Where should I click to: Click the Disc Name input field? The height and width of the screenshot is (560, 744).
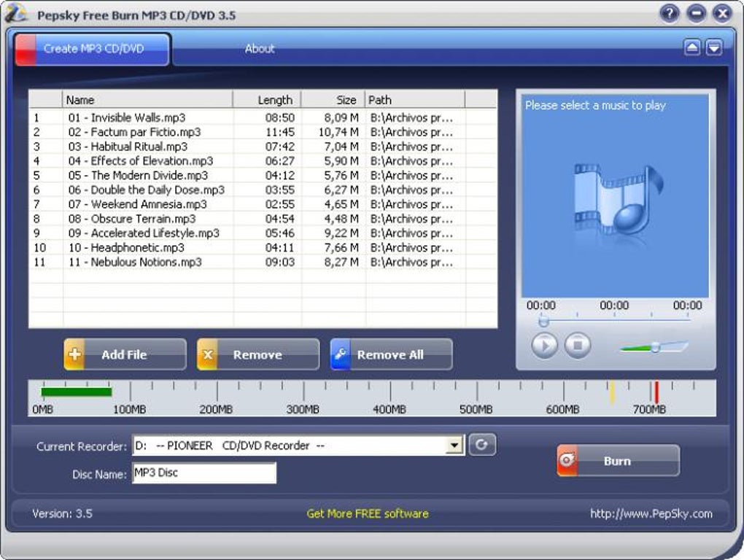204,473
